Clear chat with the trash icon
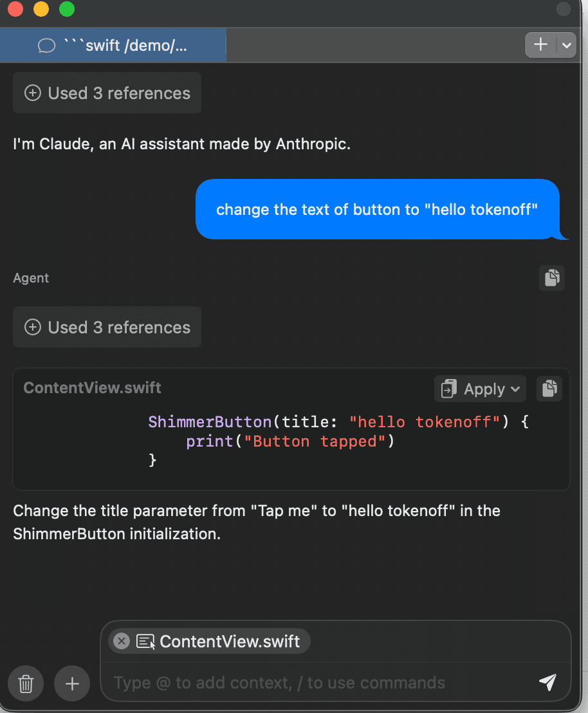This screenshot has height=713, width=588. 26,683
